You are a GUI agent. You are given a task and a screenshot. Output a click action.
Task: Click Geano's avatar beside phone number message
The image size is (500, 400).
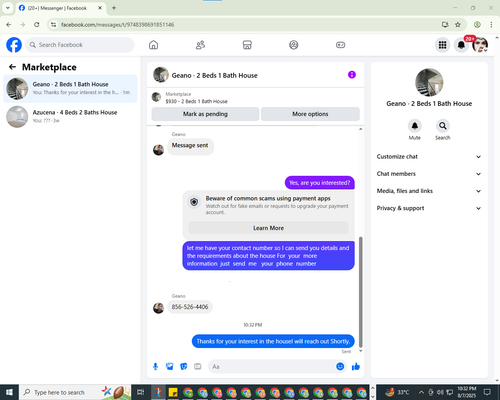pyautogui.click(x=158, y=308)
